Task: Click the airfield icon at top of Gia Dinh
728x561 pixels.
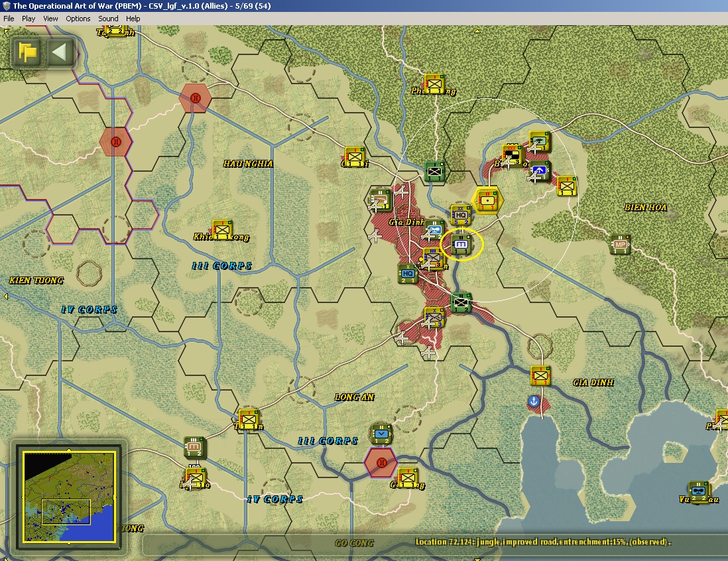Action: coord(402,191)
